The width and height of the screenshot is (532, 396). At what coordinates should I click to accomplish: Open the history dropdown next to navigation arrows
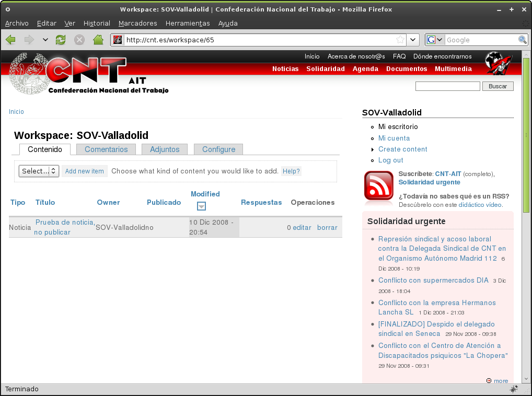45,40
